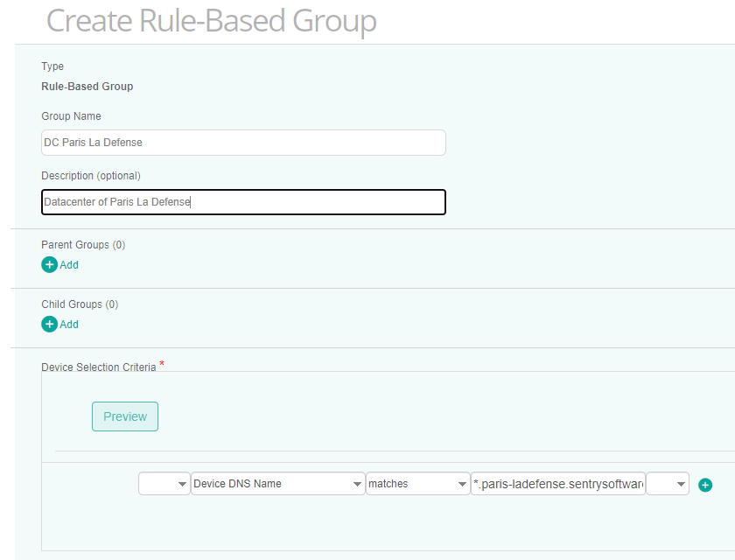This screenshot has width=735, height=560.
Task: Click the Child Groups section header
Action: click(80, 304)
